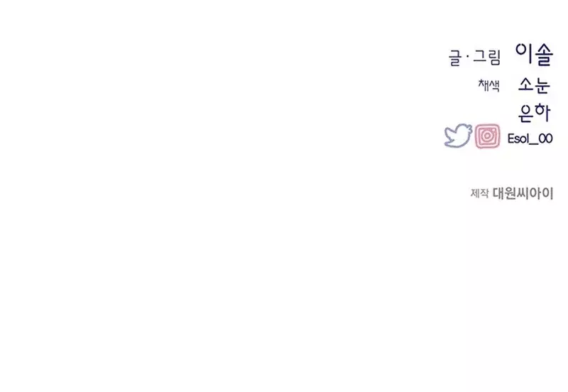Click the tail wing of Twitter bird
Screen dimensions: 568x392
click(x=449, y=132)
